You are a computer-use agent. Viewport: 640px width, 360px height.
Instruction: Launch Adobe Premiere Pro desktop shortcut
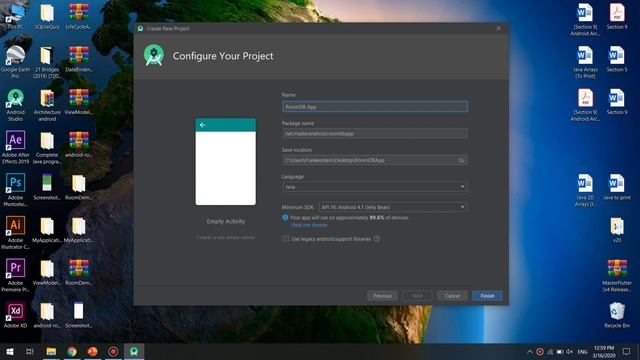click(15, 276)
